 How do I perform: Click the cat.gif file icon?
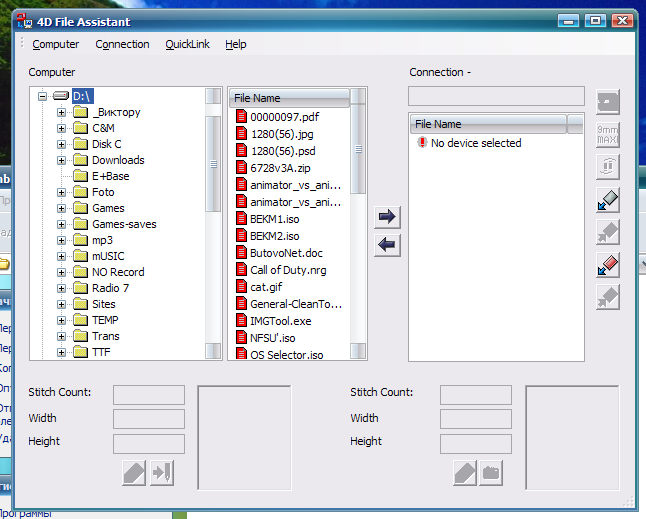point(241,286)
